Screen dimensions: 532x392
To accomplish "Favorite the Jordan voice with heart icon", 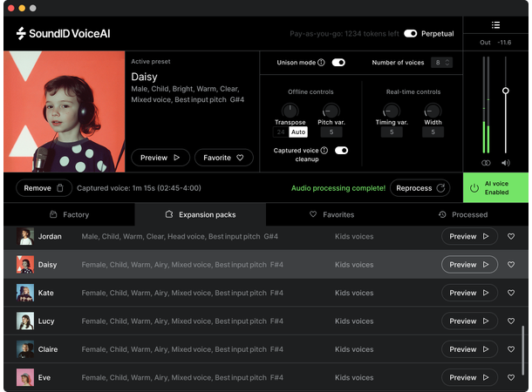I will coord(511,236).
